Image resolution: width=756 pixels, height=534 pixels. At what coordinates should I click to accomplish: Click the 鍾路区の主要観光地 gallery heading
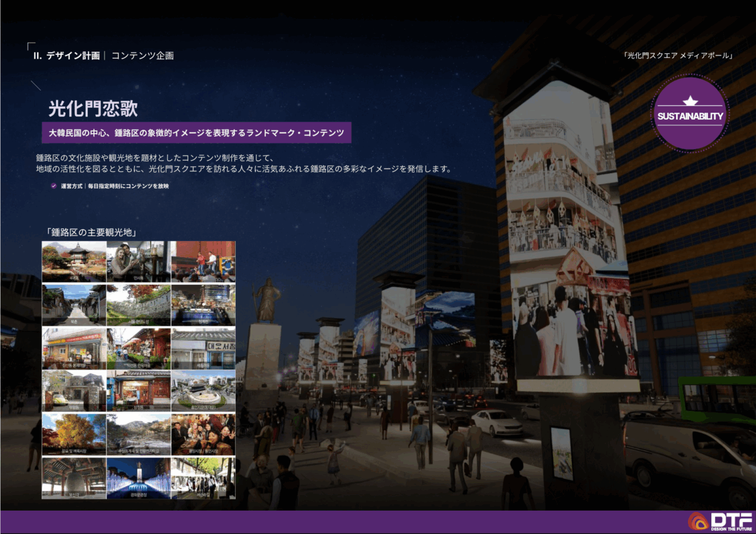(x=91, y=232)
